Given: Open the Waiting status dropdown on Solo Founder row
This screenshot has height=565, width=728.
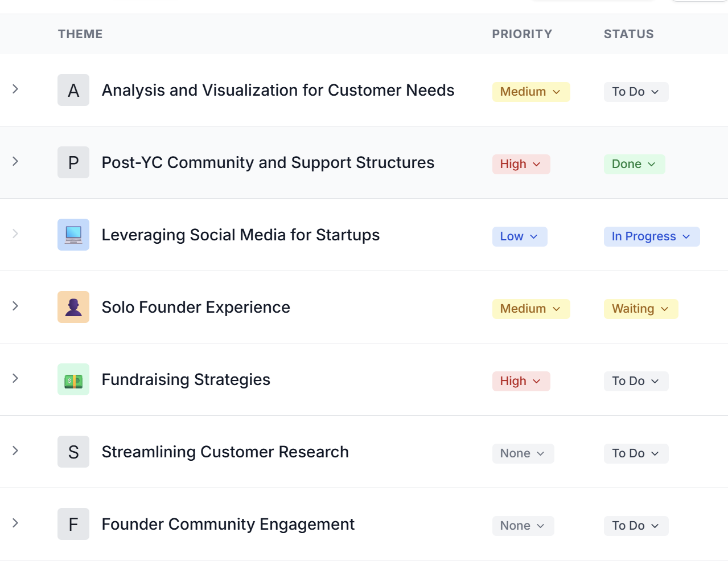Looking at the screenshot, I should 640,309.
